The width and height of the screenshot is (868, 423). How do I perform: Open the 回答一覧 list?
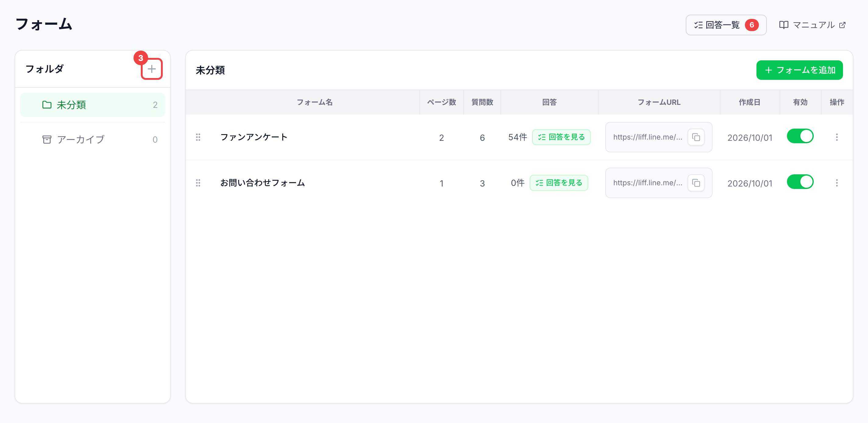click(x=726, y=25)
